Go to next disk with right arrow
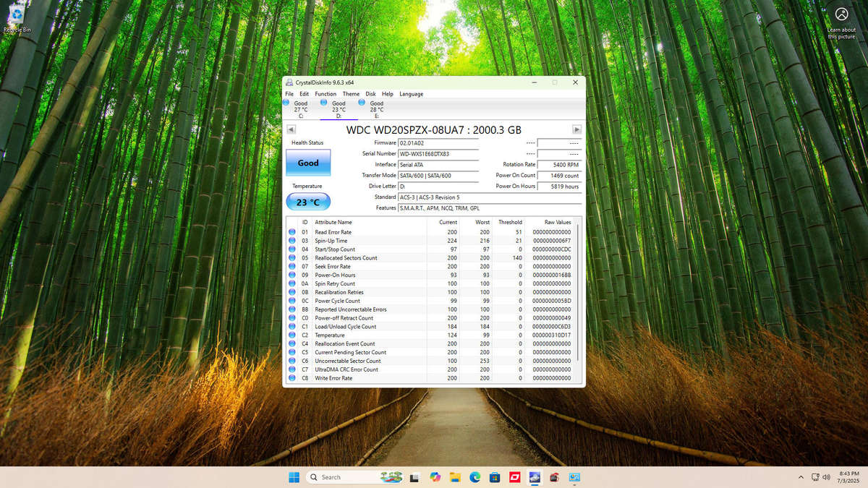This screenshot has width=868, height=488. pos(576,129)
